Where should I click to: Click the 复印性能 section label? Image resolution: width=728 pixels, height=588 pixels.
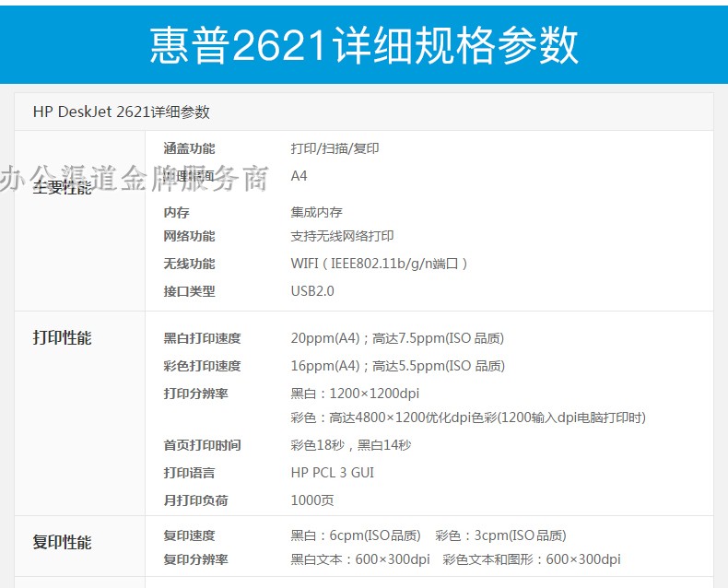click(63, 542)
